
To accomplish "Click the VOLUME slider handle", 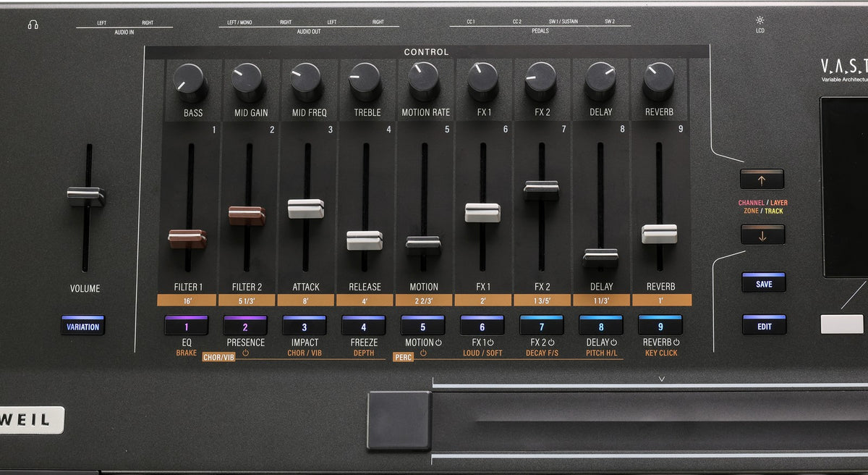I will pos(86,196).
